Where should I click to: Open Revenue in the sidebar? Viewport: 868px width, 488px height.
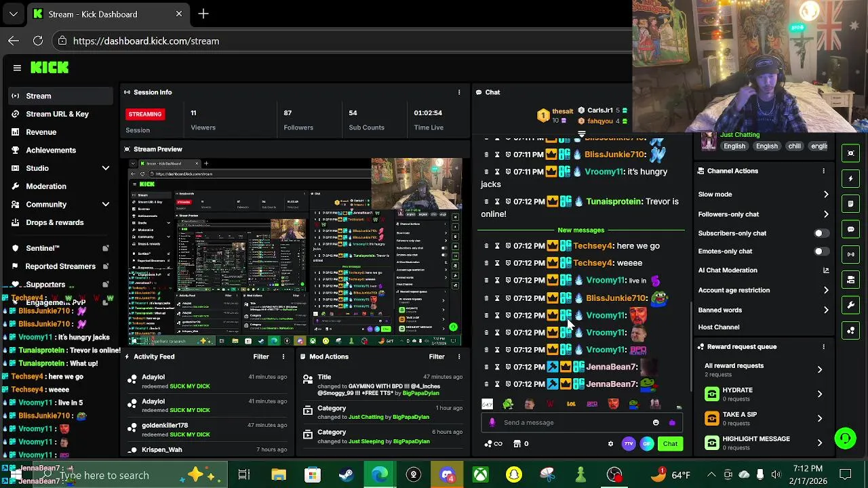41,132
